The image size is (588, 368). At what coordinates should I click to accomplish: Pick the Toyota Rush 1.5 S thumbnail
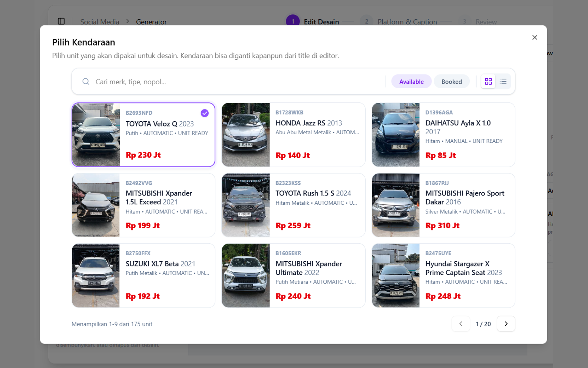tap(245, 205)
